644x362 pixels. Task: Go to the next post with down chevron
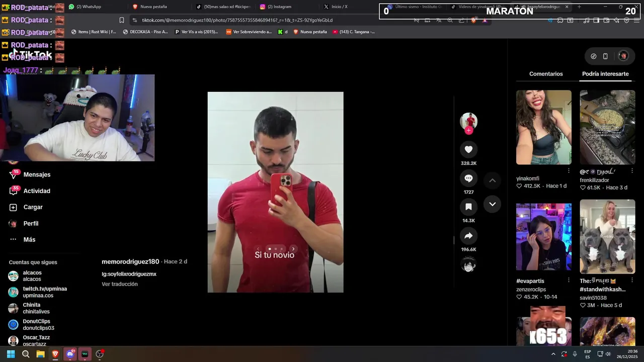(x=493, y=204)
